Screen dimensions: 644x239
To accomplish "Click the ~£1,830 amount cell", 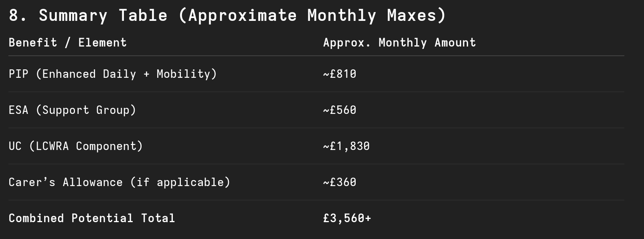I will pyautogui.click(x=346, y=146).
